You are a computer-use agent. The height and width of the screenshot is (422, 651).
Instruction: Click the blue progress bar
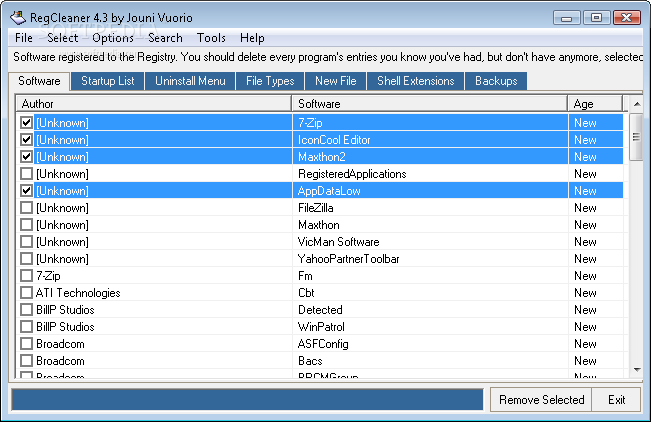[247, 400]
